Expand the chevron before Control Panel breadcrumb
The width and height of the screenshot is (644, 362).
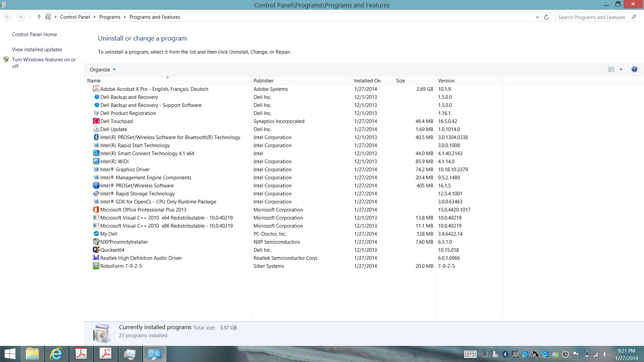point(56,17)
